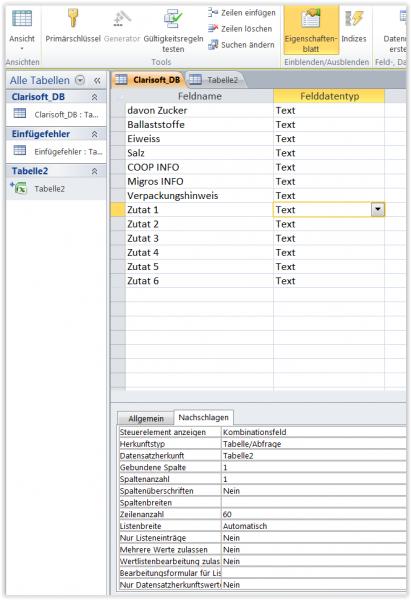This screenshot has height=600, width=411.
Task: Switch to the Allgemein properties tab
Action: [146, 419]
